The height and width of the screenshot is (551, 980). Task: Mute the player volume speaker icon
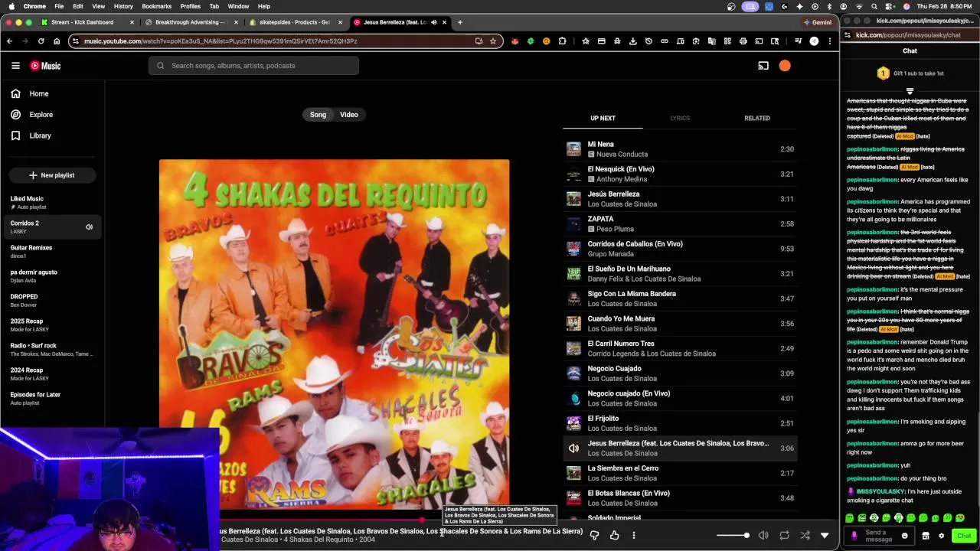763,536
